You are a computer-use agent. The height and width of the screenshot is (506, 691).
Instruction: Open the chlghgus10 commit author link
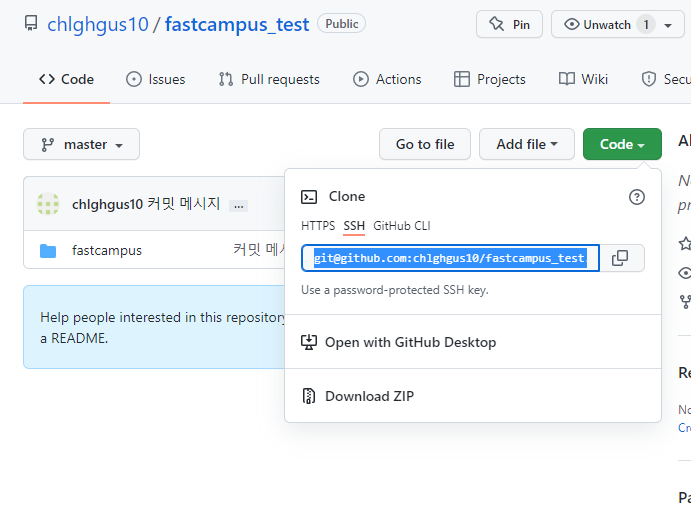(108, 204)
